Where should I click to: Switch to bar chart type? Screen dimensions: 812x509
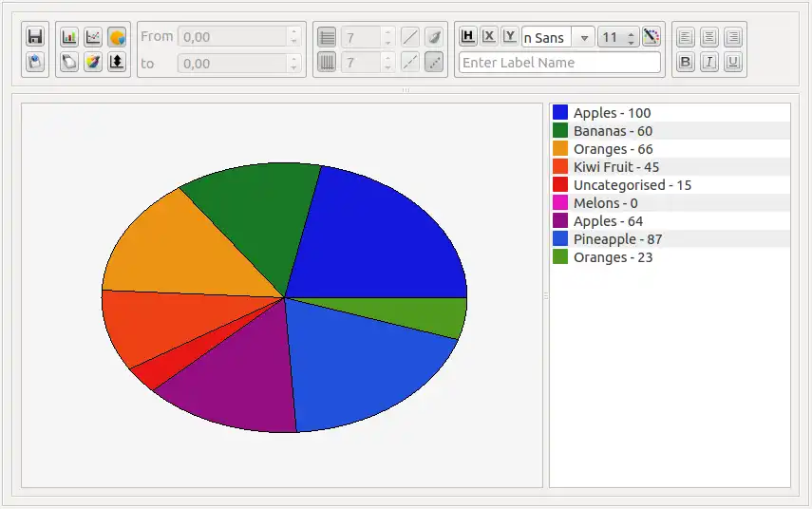pyautogui.click(x=69, y=37)
